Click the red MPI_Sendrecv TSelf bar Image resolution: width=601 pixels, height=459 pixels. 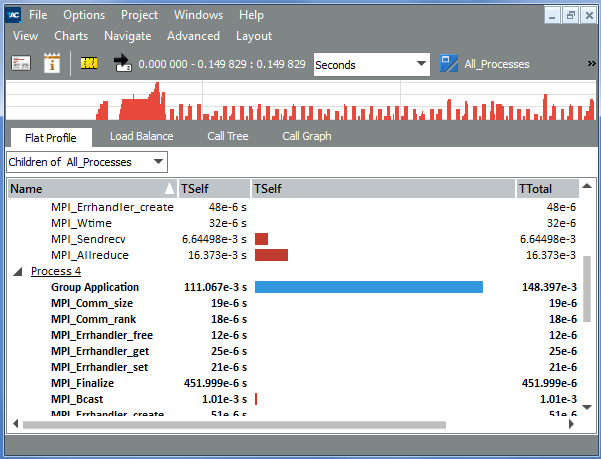tap(261, 239)
